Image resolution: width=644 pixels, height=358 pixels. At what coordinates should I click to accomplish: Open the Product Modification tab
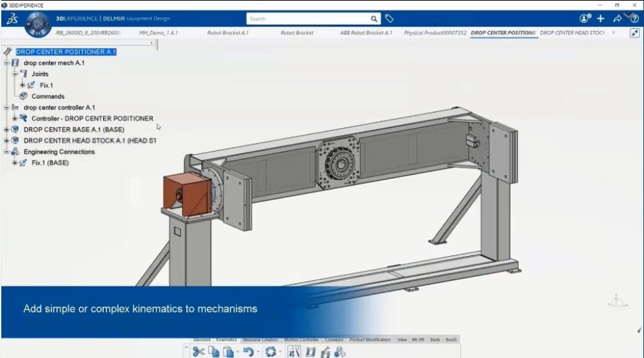click(370, 340)
